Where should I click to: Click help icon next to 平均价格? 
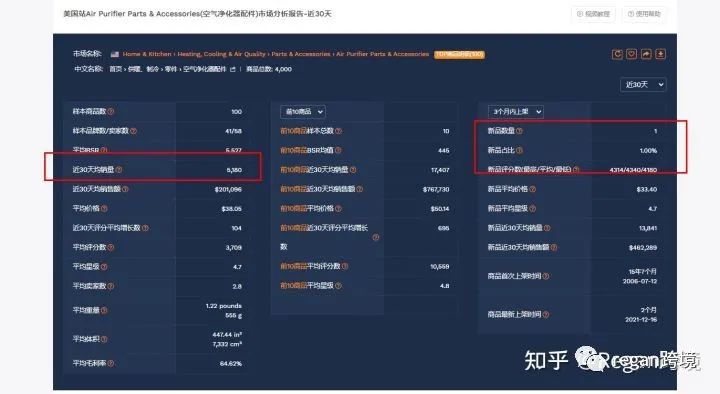click(104, 208)
